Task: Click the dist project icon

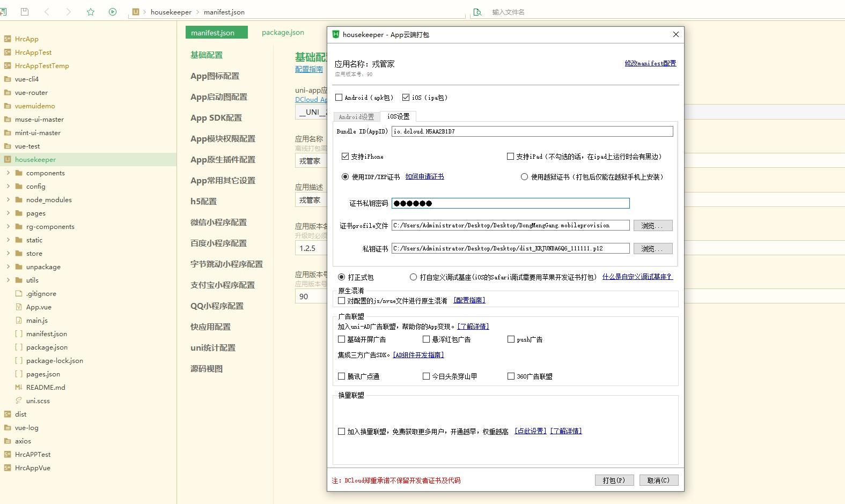Action: coord(8,414)
